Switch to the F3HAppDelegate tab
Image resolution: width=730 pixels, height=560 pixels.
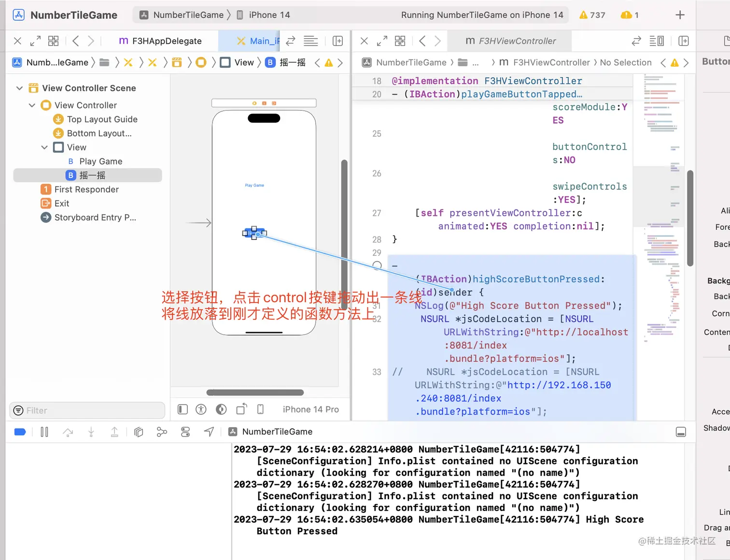click(x=160, y=41)
